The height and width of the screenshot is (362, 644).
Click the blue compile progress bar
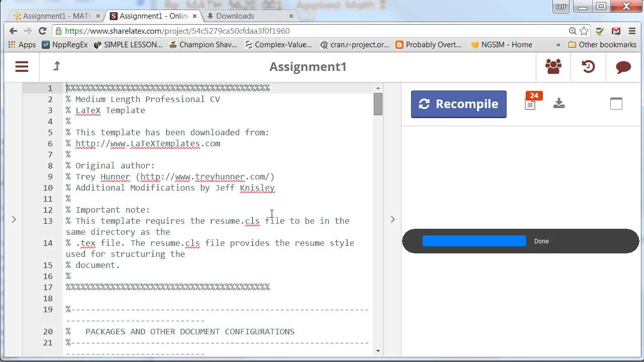474,241
